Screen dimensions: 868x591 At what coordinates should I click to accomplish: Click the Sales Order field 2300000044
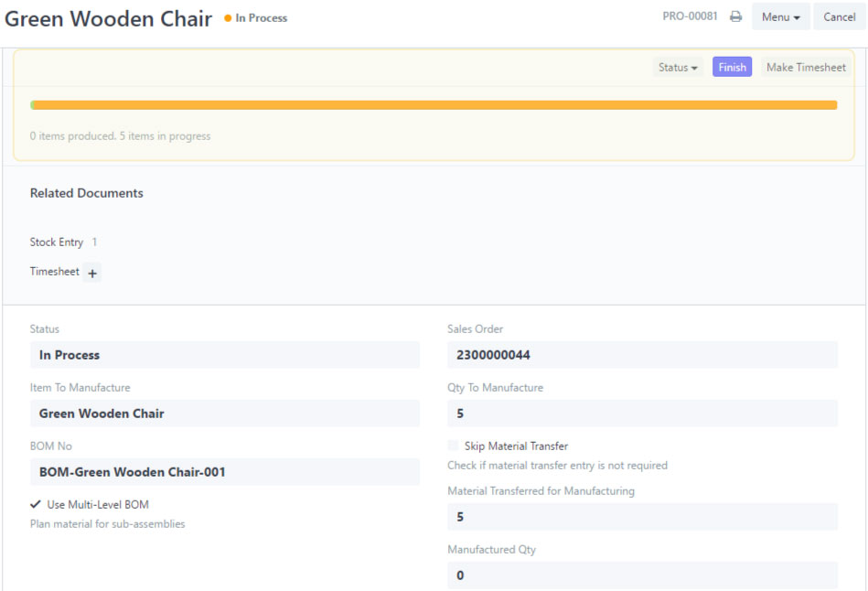642,354
